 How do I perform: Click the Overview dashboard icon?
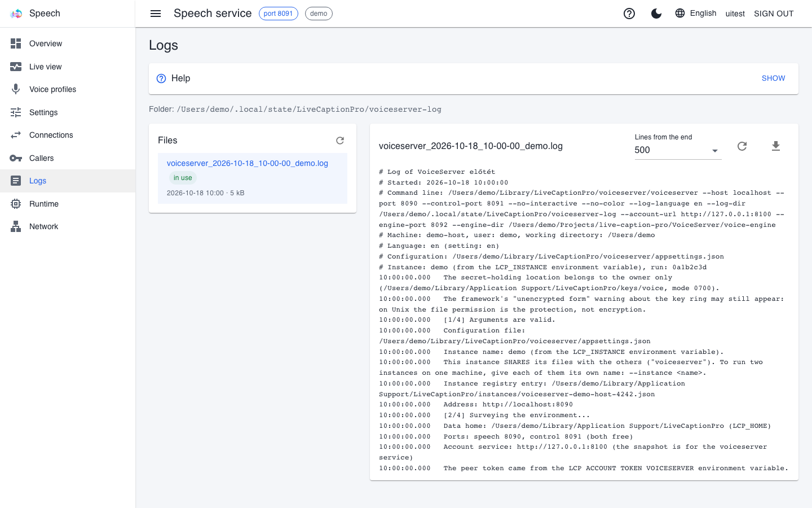coord(16,43)
